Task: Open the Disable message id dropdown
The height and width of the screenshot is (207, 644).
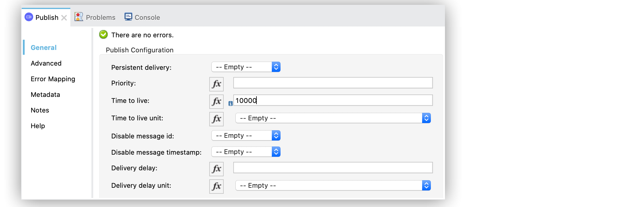Action: (246, 135)
